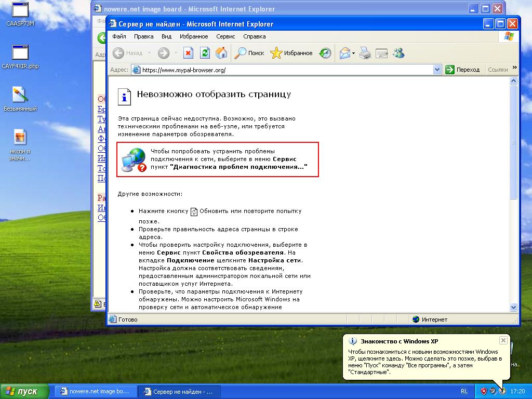Click the Forward arrow icon
The height and width of the screenshot is (399, 532).
tap(164, 53)
